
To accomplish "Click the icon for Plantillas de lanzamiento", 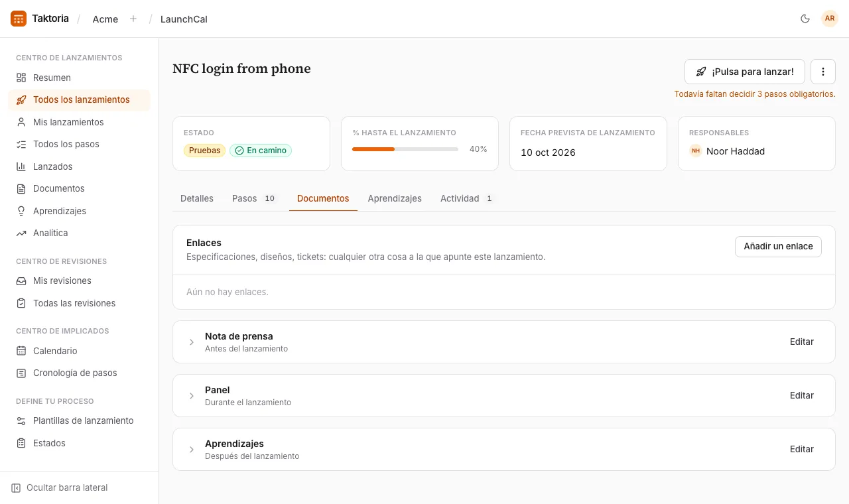I will click(21, 421).
